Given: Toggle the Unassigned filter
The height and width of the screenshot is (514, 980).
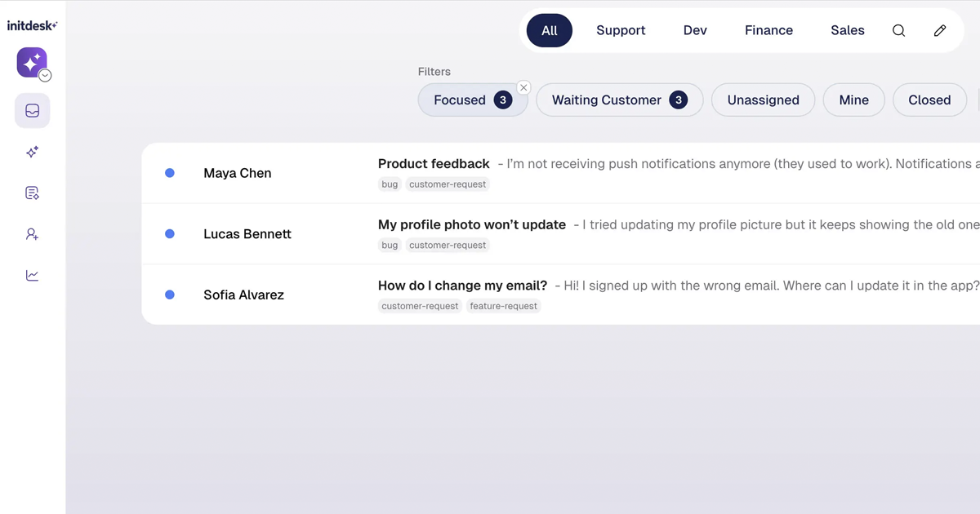Looking at the screenshot, I should (x=763, y=100).
